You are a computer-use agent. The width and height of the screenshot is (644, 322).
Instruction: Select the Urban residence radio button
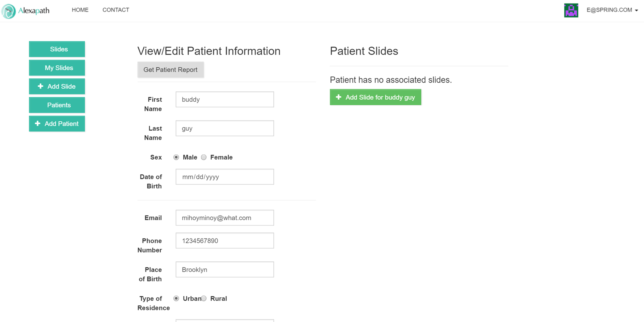pos(176,298)
